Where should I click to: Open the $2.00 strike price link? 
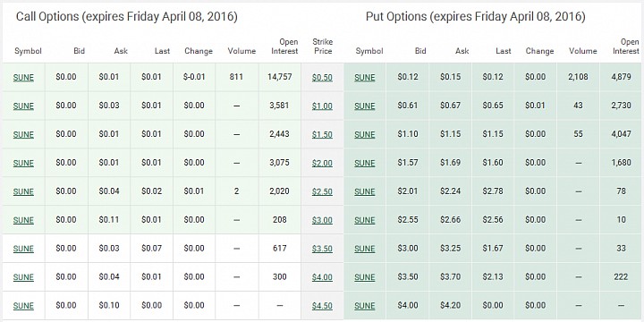point(322,163)
